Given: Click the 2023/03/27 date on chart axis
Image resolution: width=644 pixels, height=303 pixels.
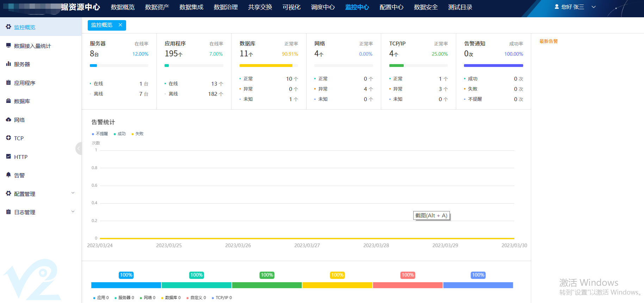Looking at the screenshot, I should tap(307, 246).
